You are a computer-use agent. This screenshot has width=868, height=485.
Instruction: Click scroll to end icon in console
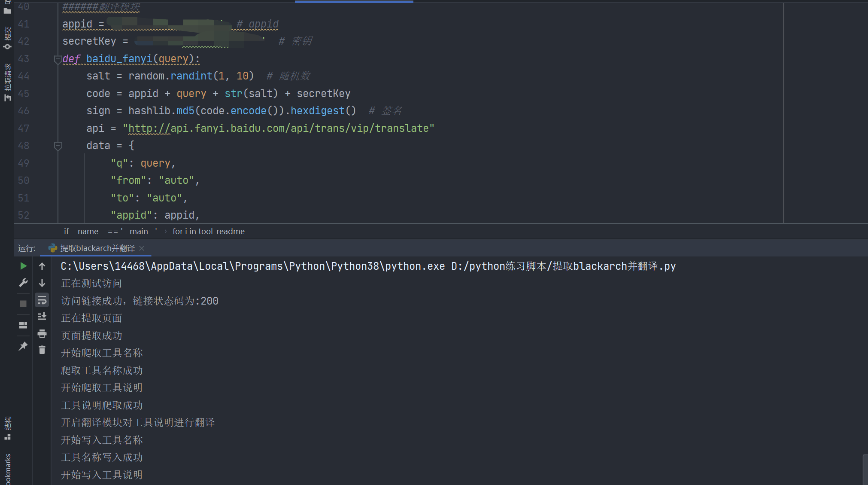point(42,317)
